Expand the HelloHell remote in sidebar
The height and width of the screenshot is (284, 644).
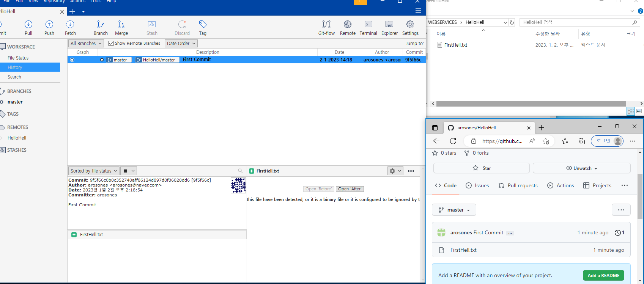2,138
